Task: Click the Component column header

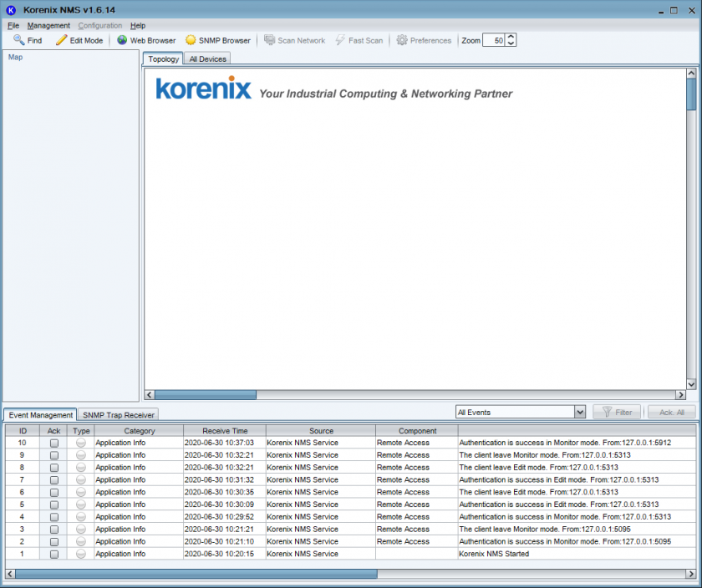Action: [417, 430]
